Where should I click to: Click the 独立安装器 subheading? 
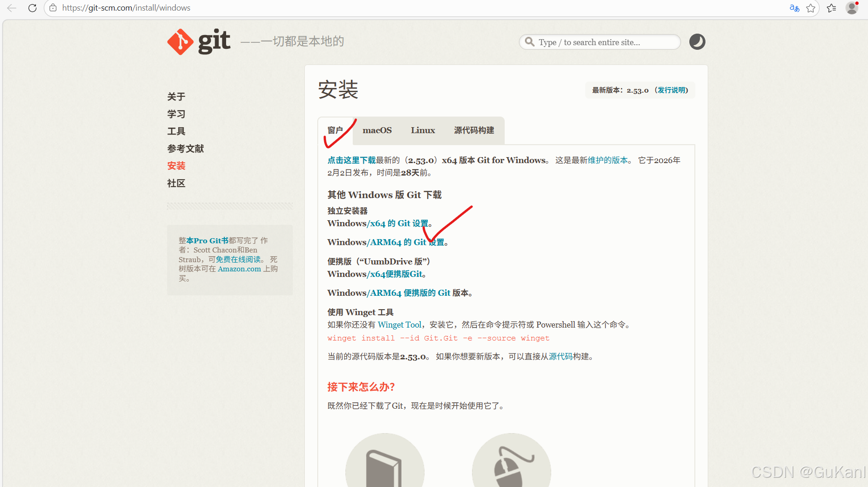[x=348, y=211]
